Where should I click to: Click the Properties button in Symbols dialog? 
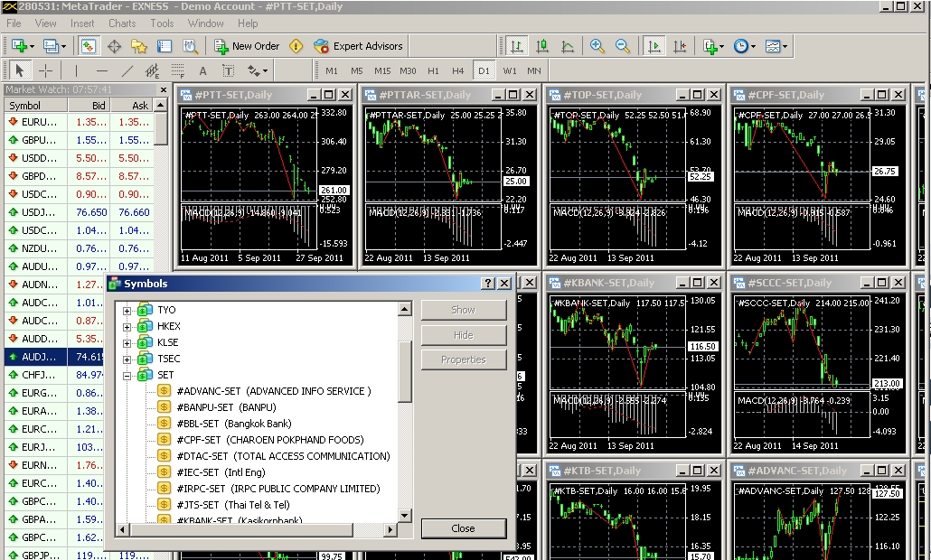click(x=463, y=359)
